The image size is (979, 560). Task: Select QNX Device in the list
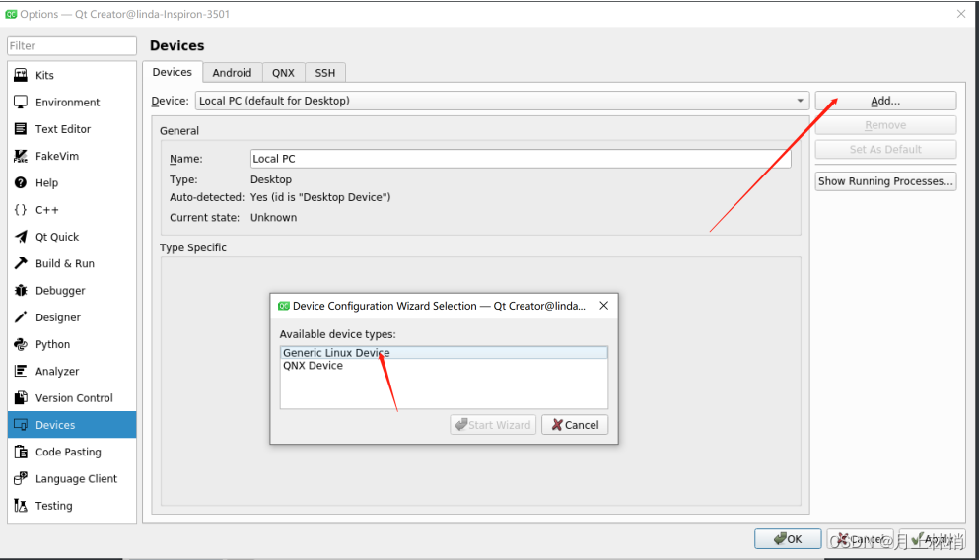coord(444,365)
